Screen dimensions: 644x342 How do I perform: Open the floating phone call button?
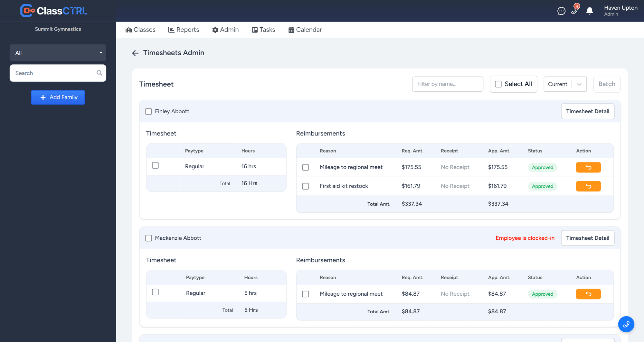coord(626,324)
